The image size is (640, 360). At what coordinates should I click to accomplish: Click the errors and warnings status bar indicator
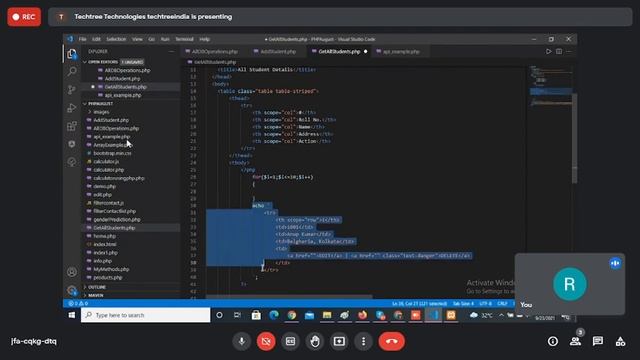pos(78,304)
